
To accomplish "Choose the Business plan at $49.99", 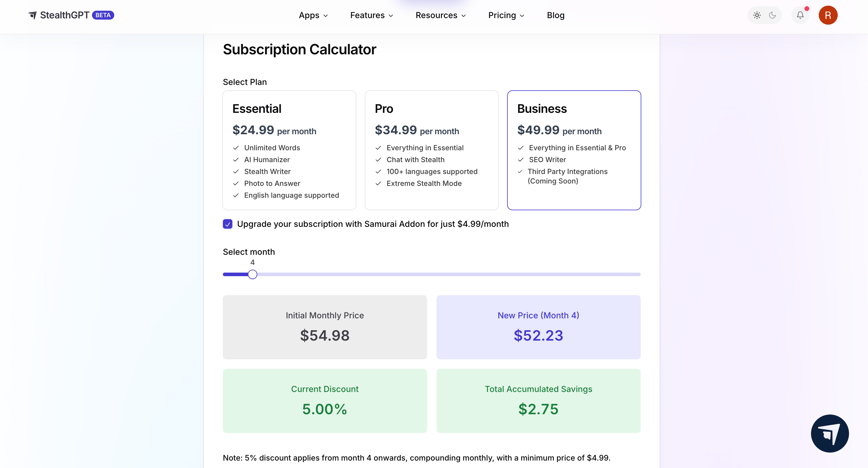I will coord(574,150).
